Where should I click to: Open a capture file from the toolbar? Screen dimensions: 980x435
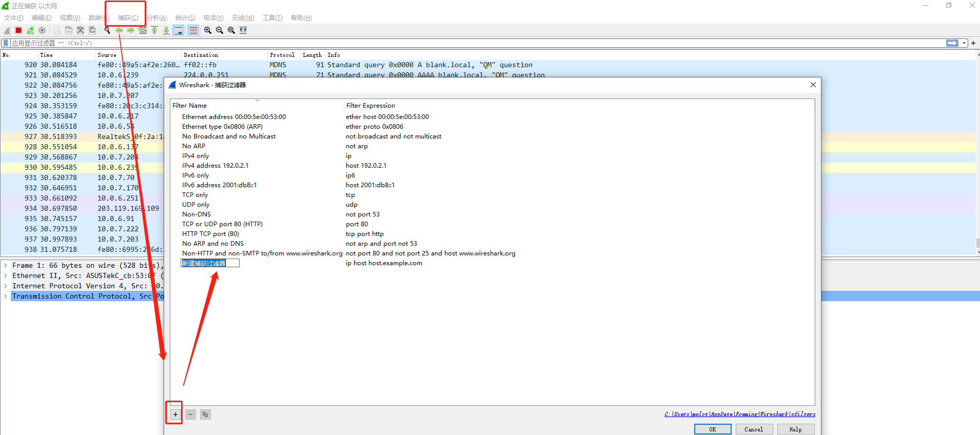57,30
